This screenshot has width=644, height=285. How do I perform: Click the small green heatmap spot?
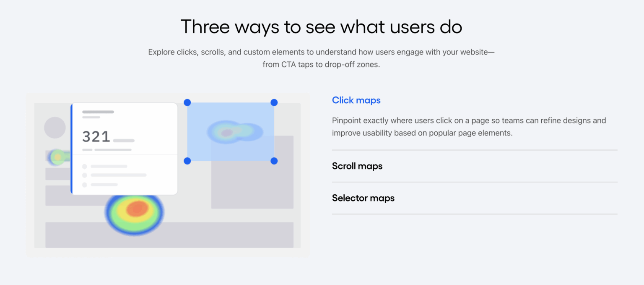coord(57,157)
